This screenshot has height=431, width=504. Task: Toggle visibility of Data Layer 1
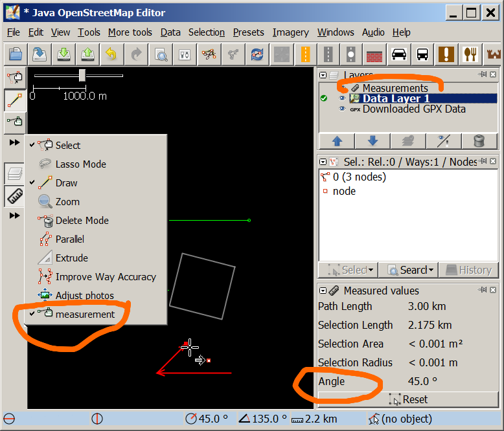pyautogui.click(x=342, y=98)
